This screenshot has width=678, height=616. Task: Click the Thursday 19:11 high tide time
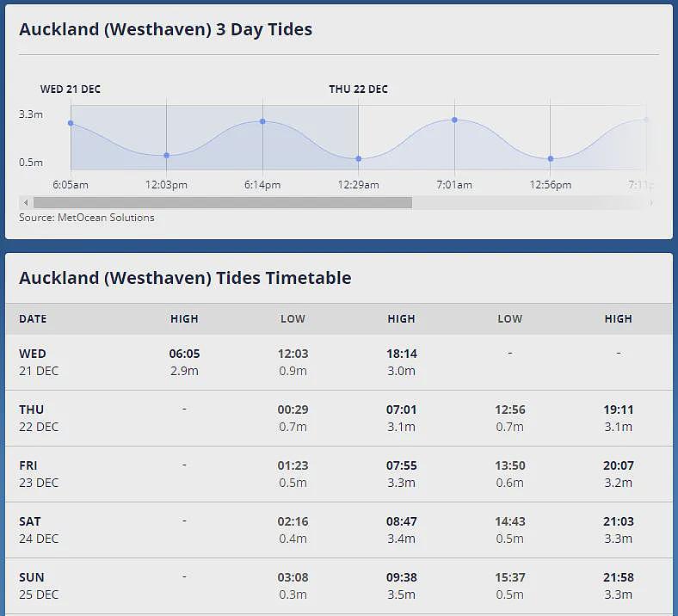(619, 410)
